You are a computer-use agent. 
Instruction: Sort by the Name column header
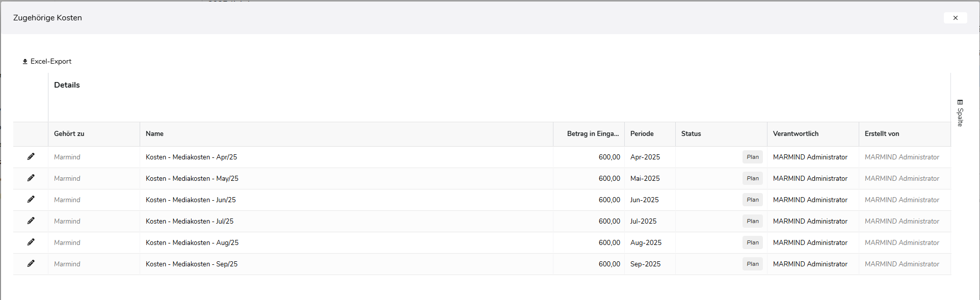click(x=154, y=134)
